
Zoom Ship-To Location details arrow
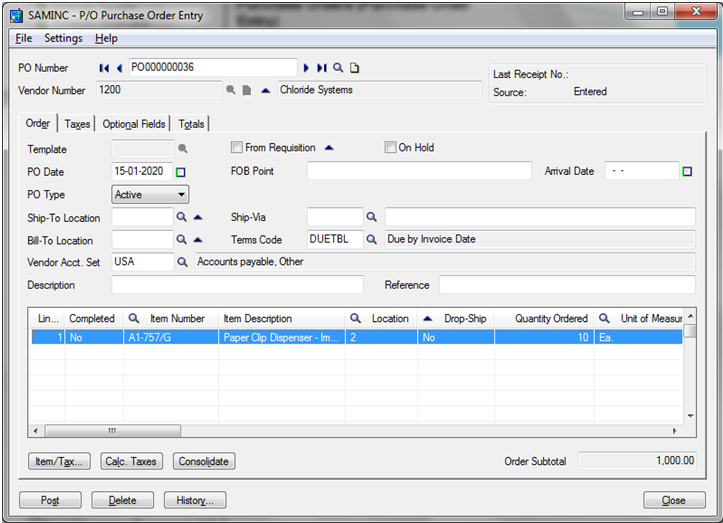point(198,217)
